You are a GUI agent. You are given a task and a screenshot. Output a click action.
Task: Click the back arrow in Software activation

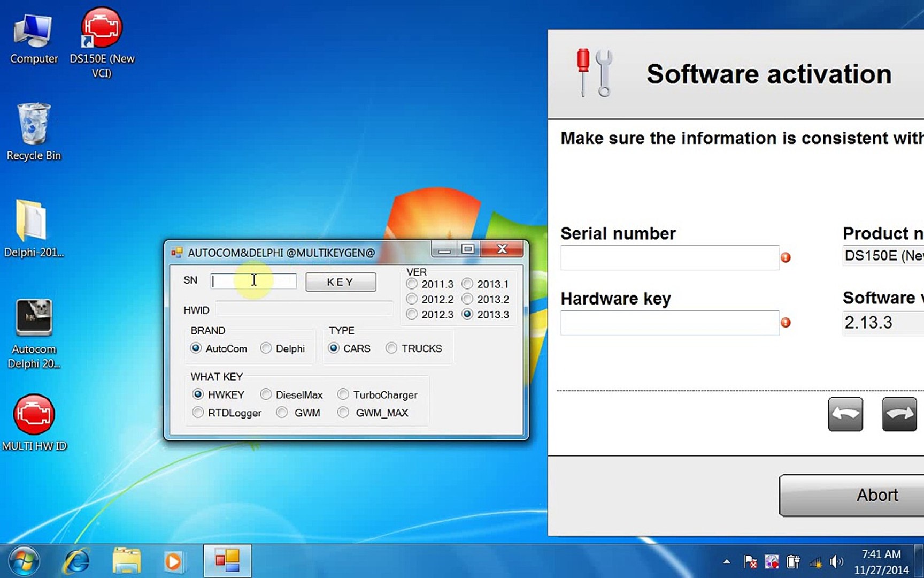pos(845,414)
